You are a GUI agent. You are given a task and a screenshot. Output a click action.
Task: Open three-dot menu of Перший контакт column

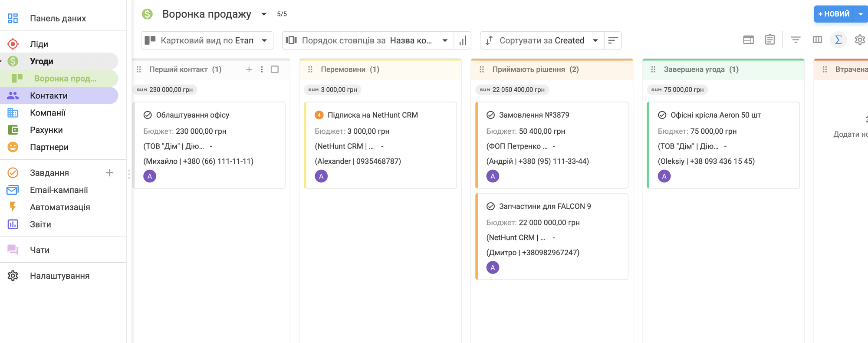[262, 69]
